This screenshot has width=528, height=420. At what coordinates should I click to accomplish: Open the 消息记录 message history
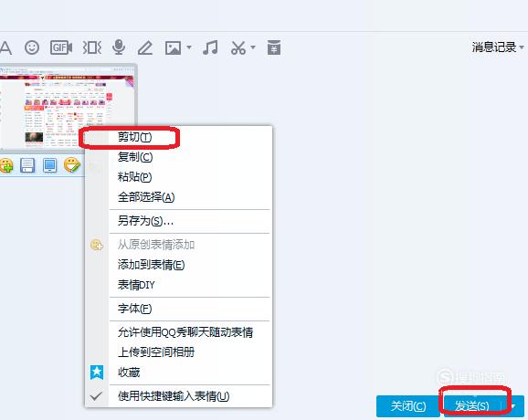click(x=494, y=47)
